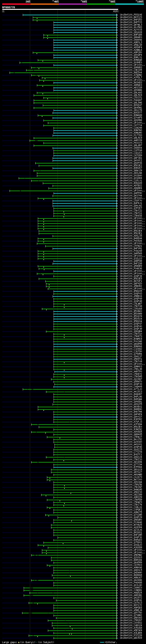Select label UniRef100_B6SHD3
Viewport: 146px width, 644px height.
pyautogui.click(x=131, y=82)
